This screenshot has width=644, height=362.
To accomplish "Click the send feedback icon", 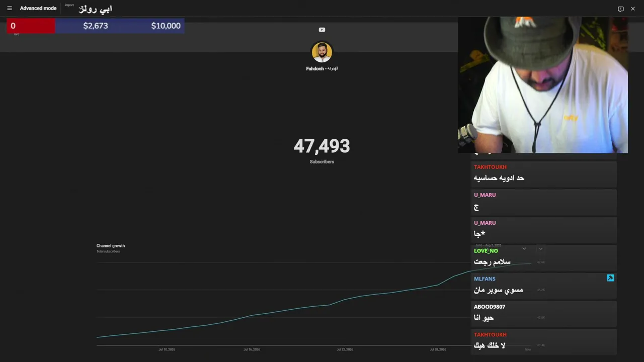I will click(620, 9).
